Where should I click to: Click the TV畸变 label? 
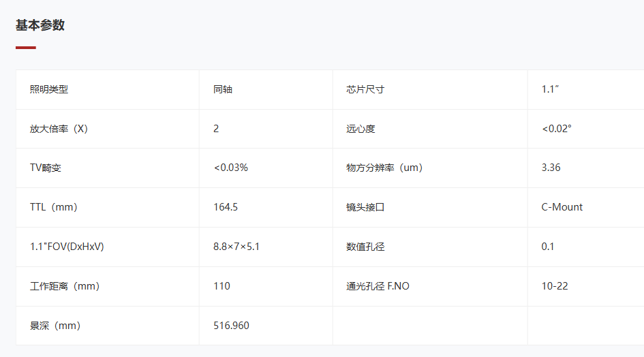coord(46,168)
